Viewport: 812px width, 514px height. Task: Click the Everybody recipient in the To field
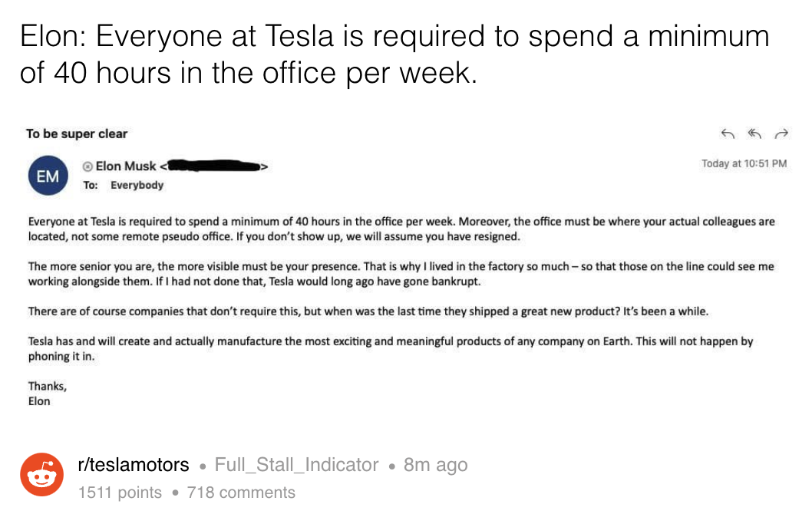[x=137, y=185]
